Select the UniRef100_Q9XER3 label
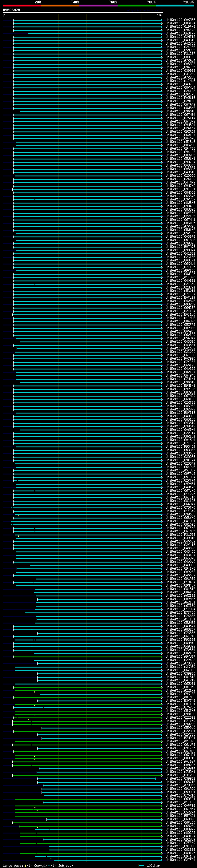Image resolution: width=197 pixels, height=868 pixels. [180, 94]
